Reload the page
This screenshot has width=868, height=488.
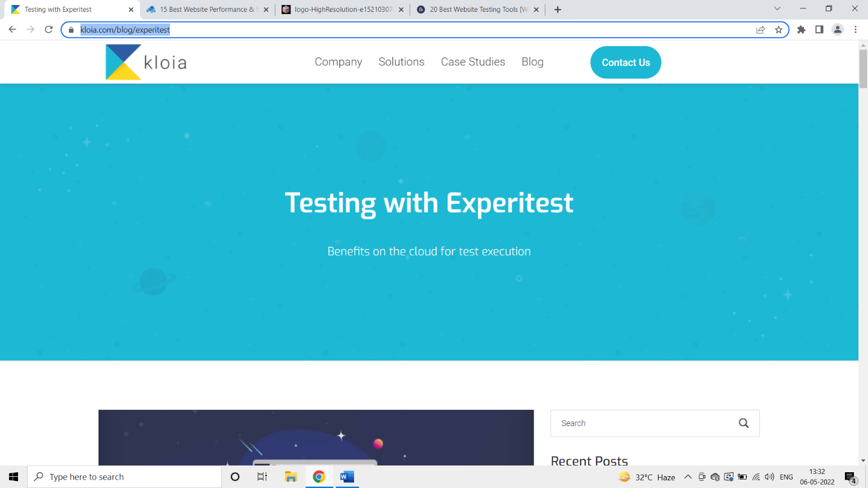pos(48,29)
